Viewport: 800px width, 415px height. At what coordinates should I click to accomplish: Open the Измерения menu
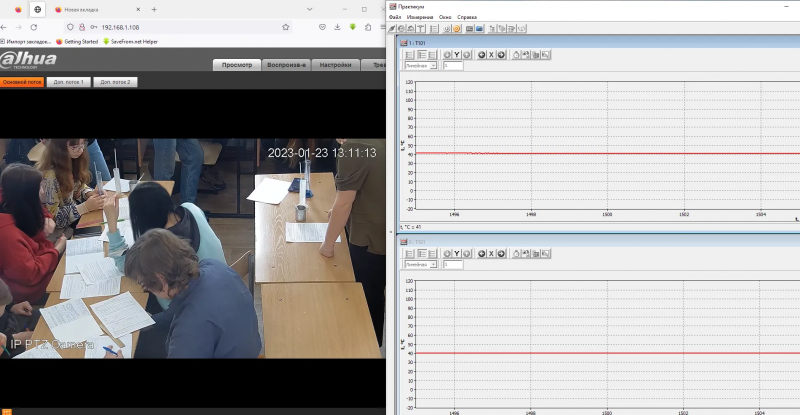click(420, 17)
